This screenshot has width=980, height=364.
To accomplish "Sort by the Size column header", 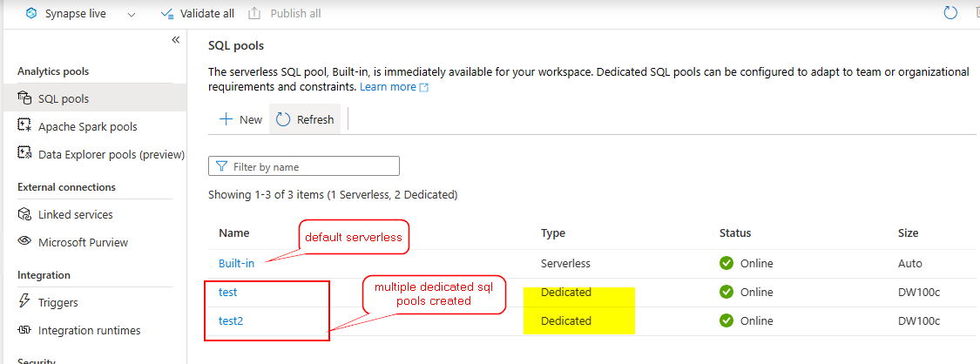I will coord(908,233).
